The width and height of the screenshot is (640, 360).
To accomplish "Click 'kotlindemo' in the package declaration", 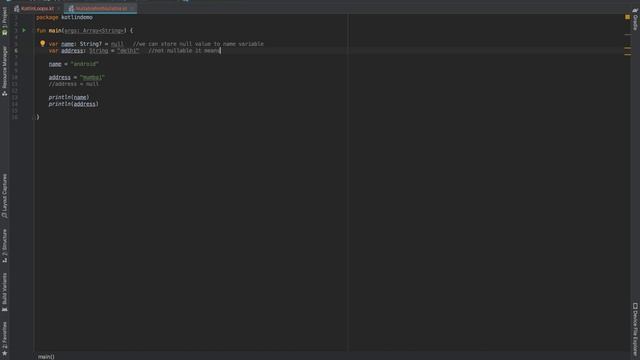I will (x=77, y=17).
